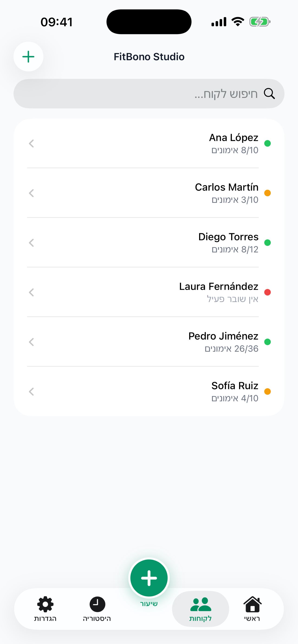Screen dimensions: 298x644
Task: Click the green status dot for Ana López
Action: pyautogui.click(x=267, y=143)
